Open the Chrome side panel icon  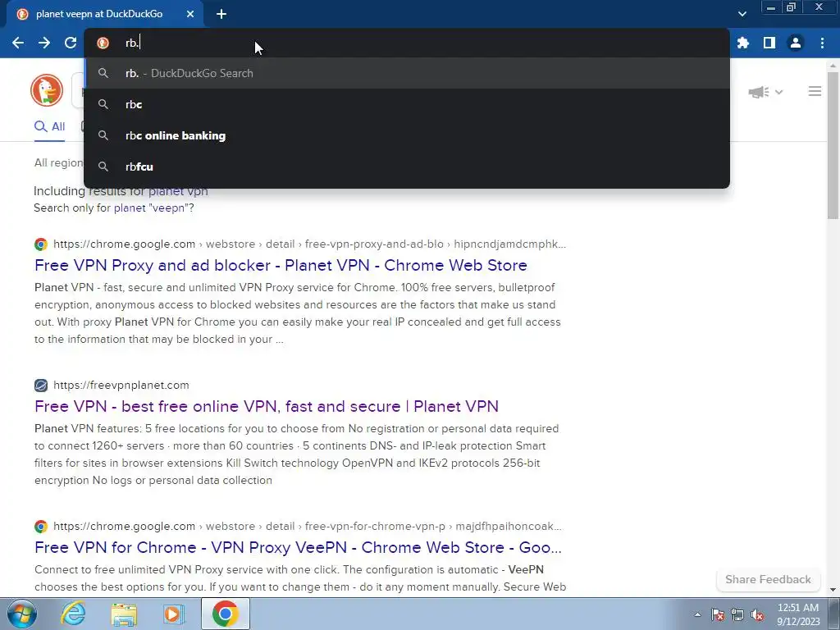click(769, 43)
